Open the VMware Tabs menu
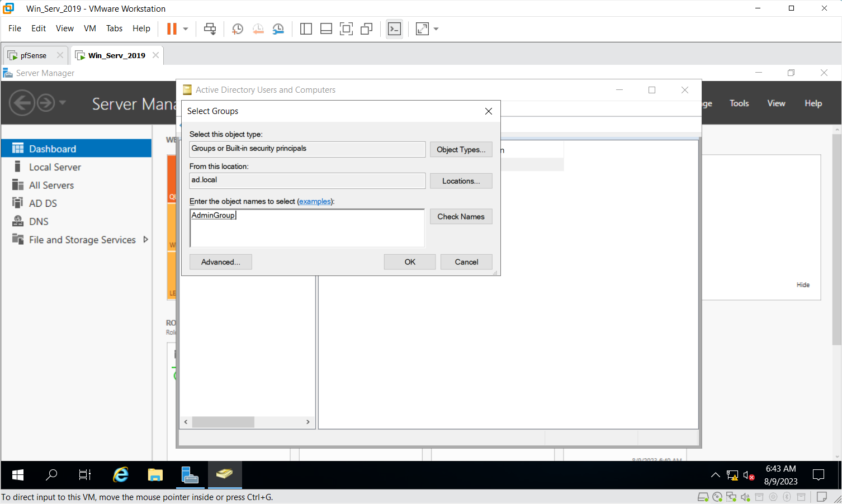Screen dimensions: 842x504 point(114,28)
